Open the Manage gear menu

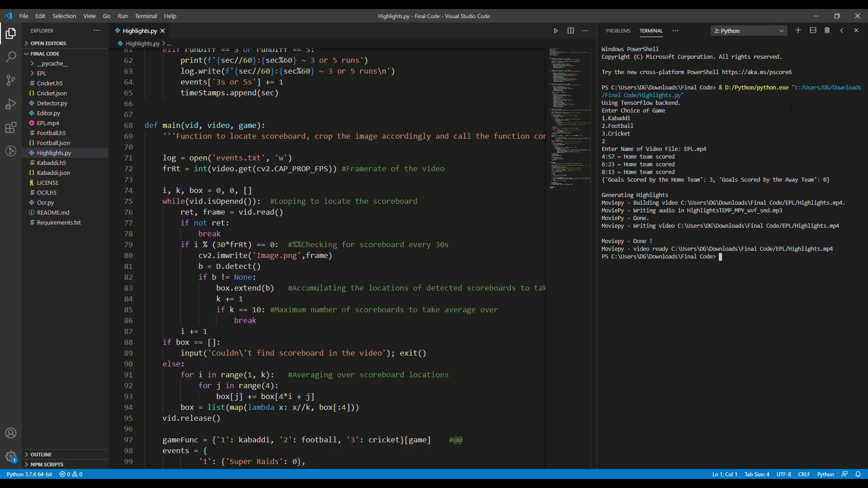point(11,456)
